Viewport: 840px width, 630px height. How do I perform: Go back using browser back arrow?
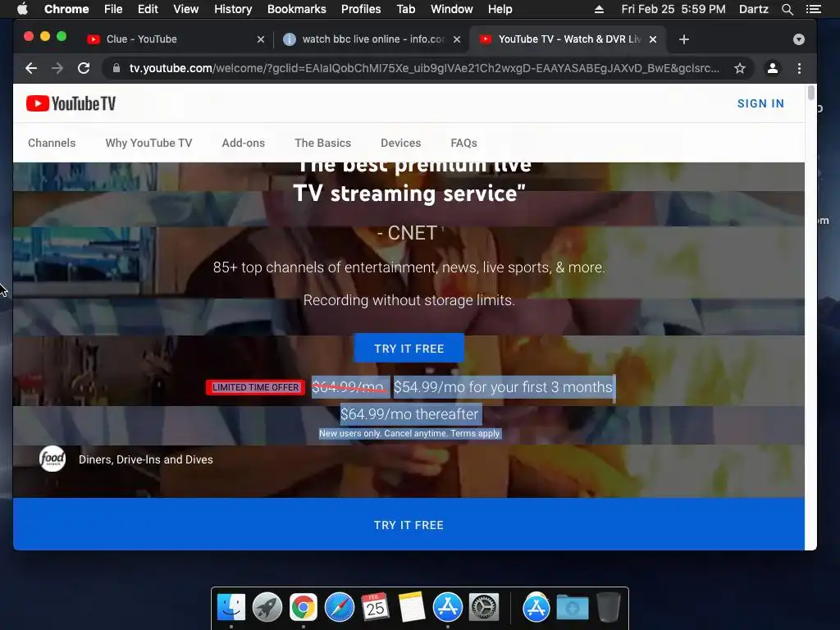pyautogui.click(x=31, y=68)
